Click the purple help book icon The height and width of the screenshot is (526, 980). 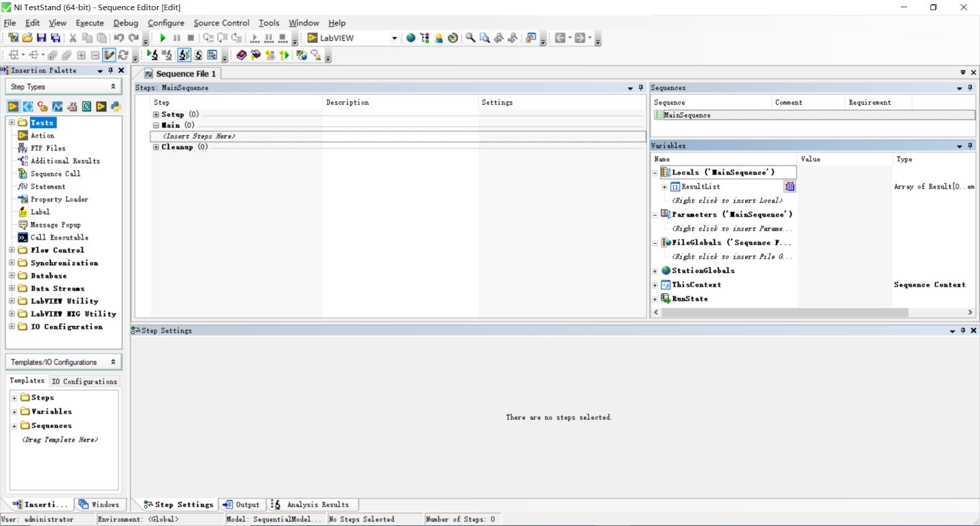pos(242,55)
